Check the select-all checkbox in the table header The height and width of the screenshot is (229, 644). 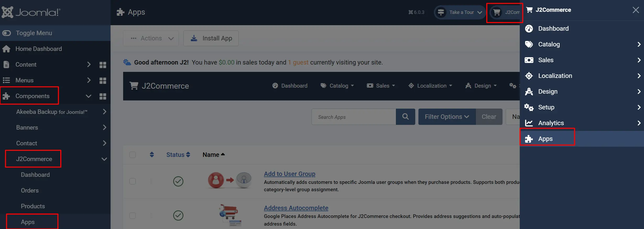133,155
